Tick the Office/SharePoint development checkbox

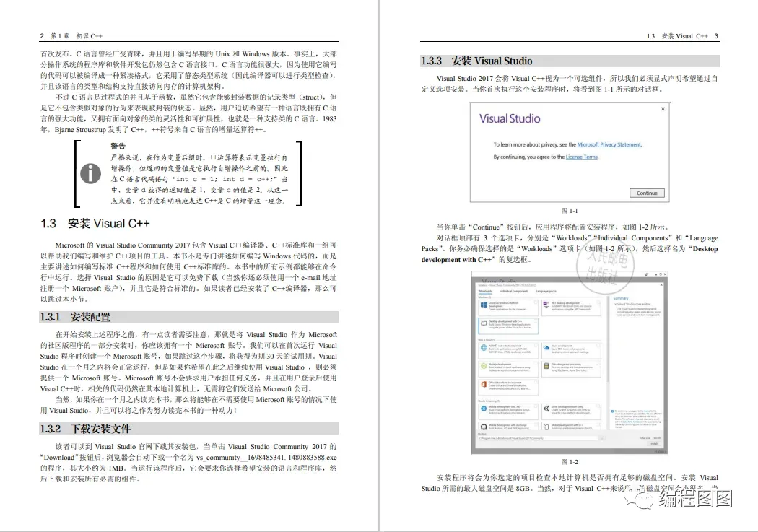[536, 382]
